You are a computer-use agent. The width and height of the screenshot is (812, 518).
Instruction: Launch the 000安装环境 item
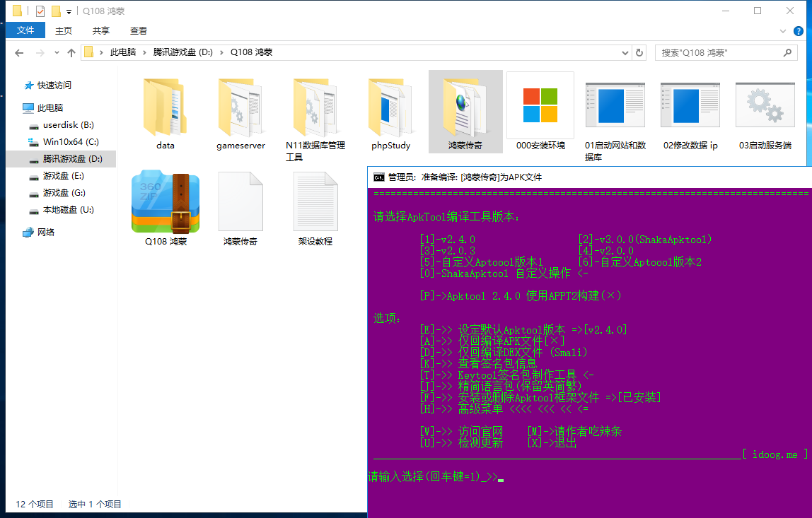[540, 112]
